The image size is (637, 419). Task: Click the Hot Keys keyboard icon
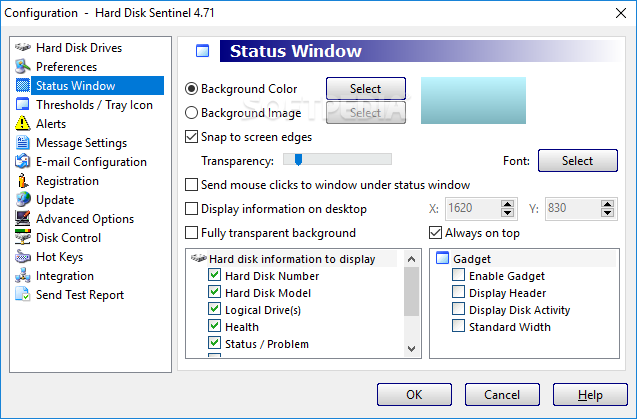(x=23, y=256)
